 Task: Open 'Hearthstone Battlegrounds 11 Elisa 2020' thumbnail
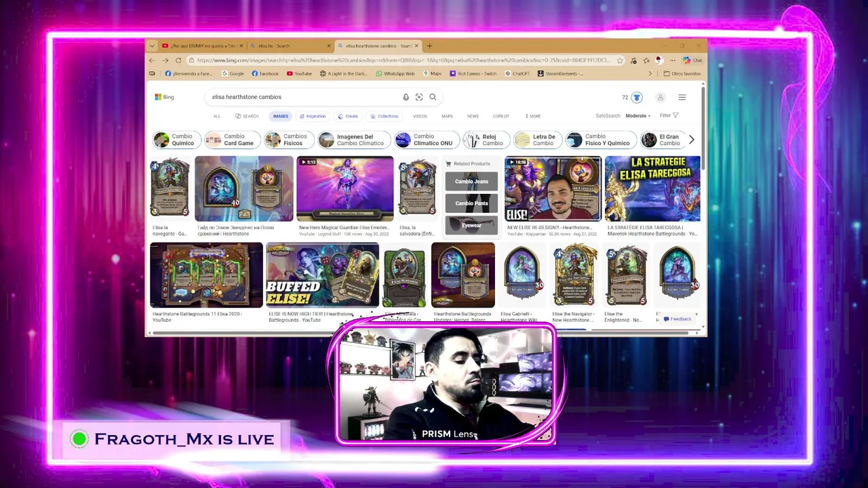coord(206,275)
